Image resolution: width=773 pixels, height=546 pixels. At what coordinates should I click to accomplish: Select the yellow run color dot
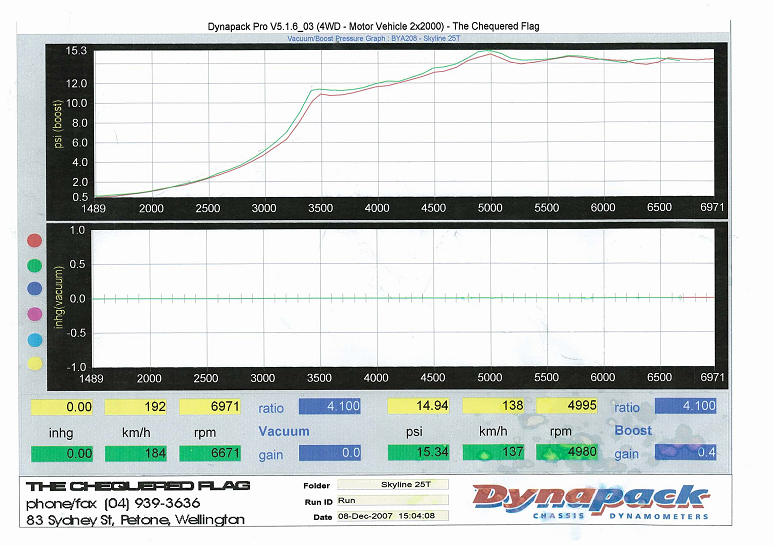point(35,362)
